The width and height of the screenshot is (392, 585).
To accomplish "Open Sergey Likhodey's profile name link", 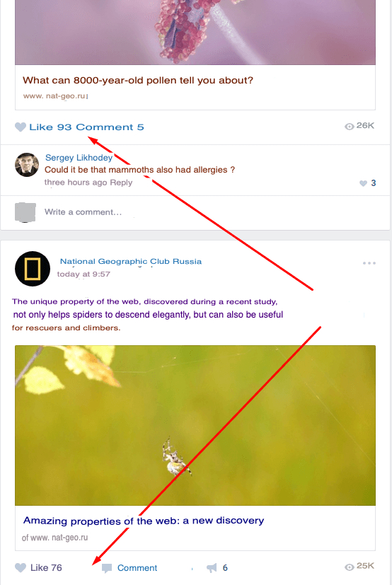I will click(79, 158).
